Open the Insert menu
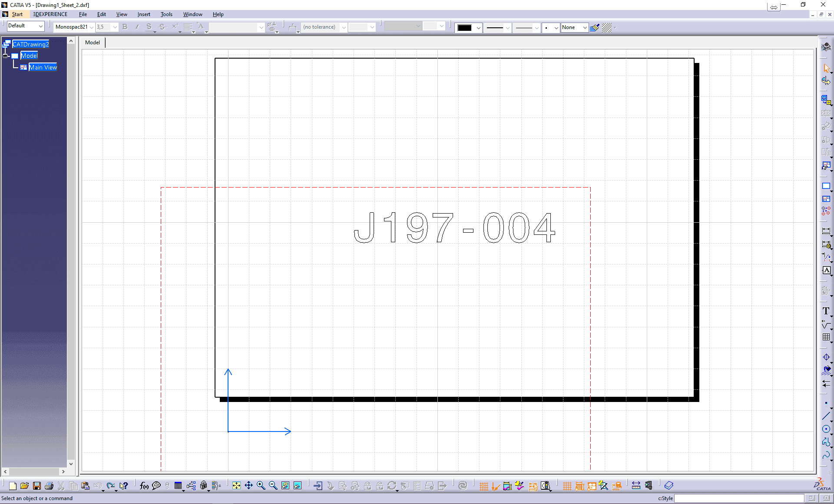This screenshot has height=504, width=834. pyautogui.click(x=144, y=14)
